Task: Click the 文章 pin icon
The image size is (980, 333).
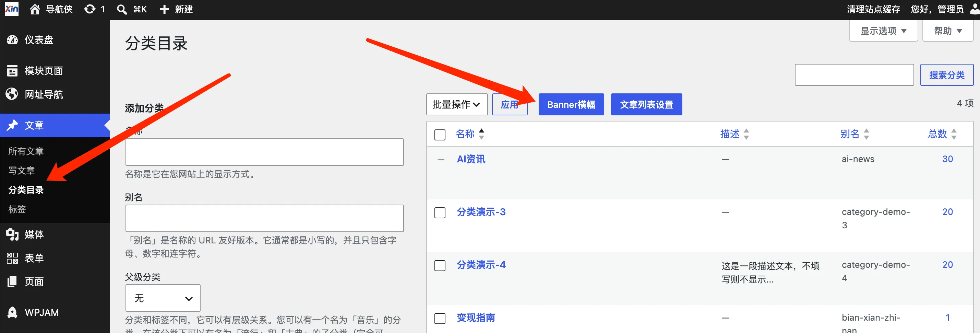Action: [12, 125]
